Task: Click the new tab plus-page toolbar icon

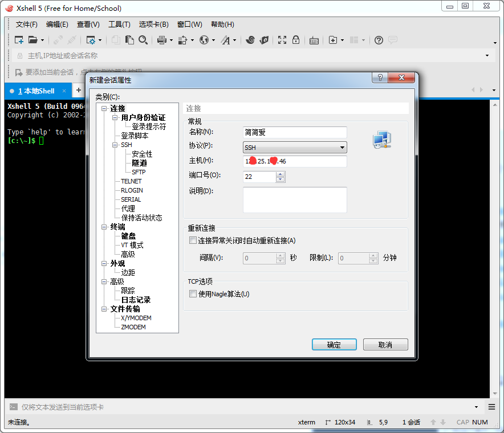Action: (333, 40)
